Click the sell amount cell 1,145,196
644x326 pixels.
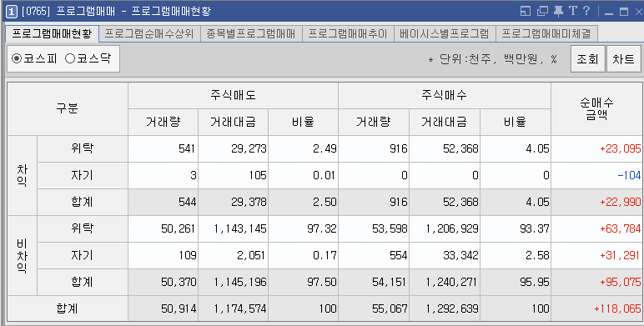(x=233, y=282)
